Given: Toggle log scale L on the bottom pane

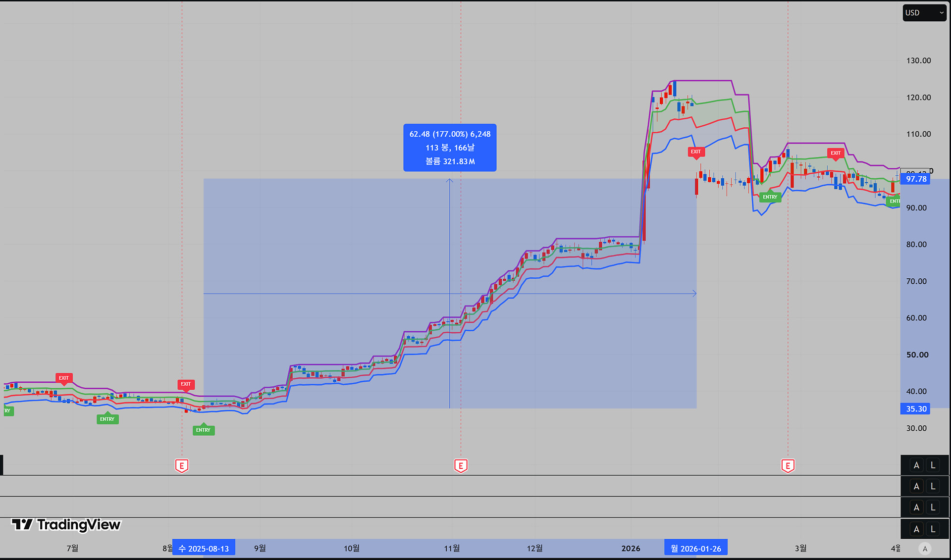Looking at the screenshot, I should (x=933, y=529).
